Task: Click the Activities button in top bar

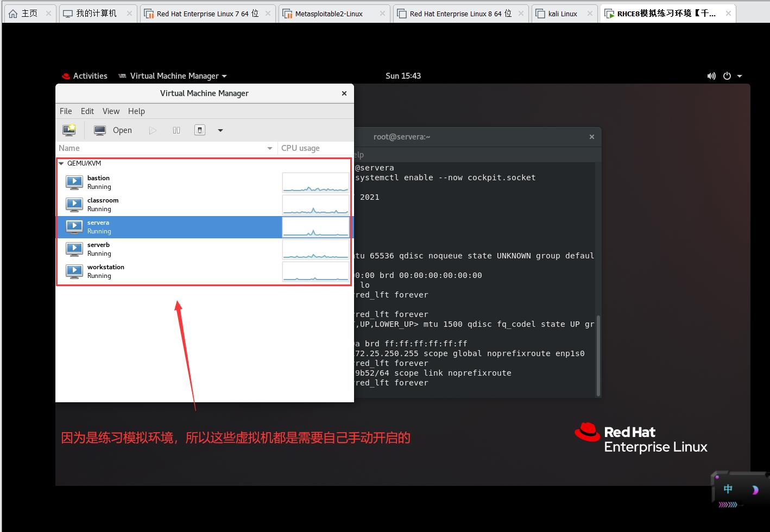Action: coord(85,76)
